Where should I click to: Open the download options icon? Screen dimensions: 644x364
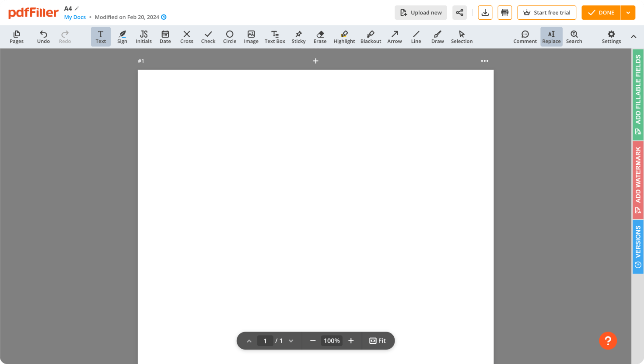pyautogui.click(x=485, y=12)
